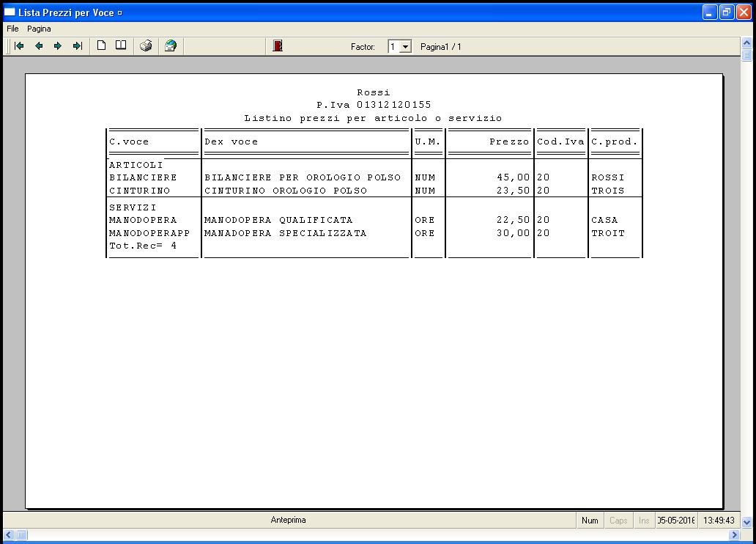This screenshot has height=544, width=756.
Task: Click 'BILANCIERE PER OROLOGIO POLSO' description
Action: point(303,177)
